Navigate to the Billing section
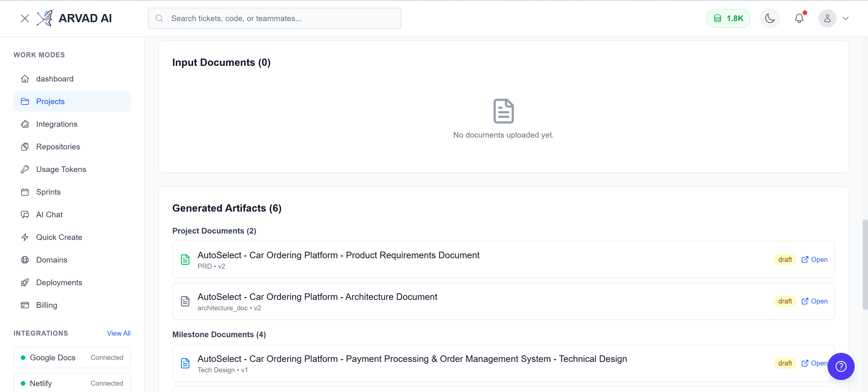Viewport: 868px width, 392px height. (x=47, y=305)
